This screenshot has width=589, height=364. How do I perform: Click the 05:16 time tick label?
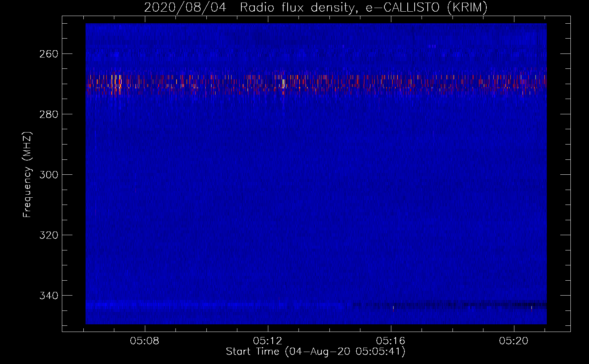point(391,341)
